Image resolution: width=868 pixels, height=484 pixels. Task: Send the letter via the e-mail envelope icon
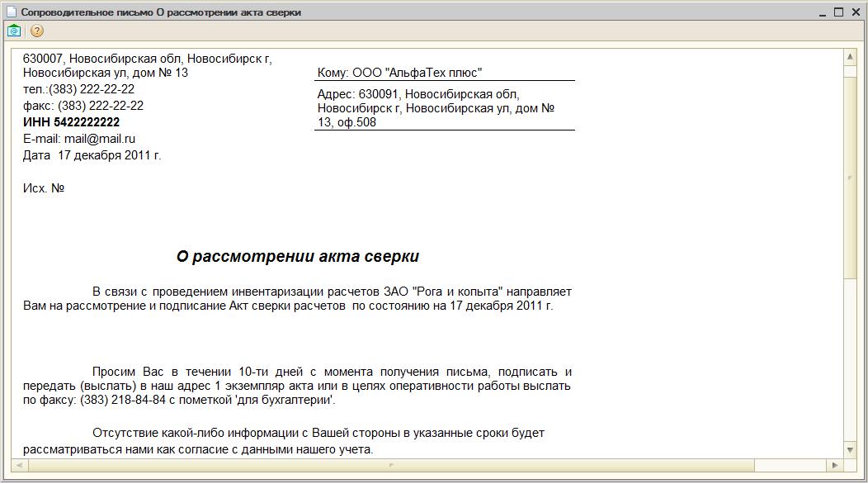click(14, 31)
